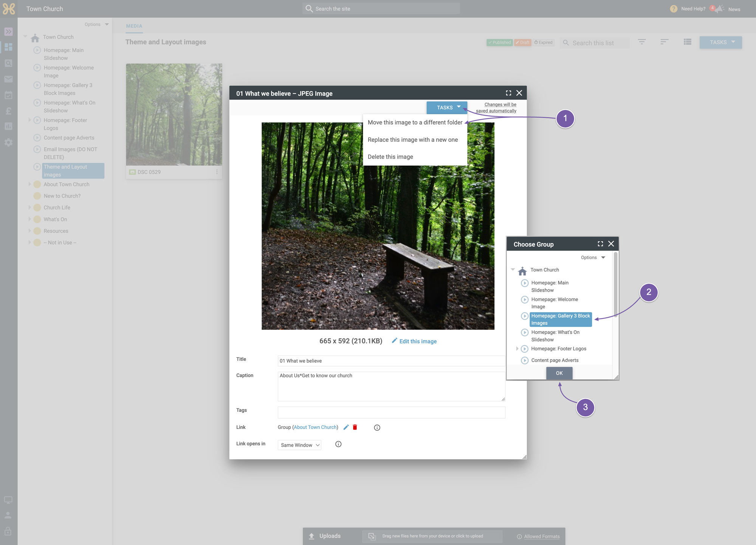
Task: Open the info icon beside Link field
Action: pyautogui.click(x=377, y=428)
